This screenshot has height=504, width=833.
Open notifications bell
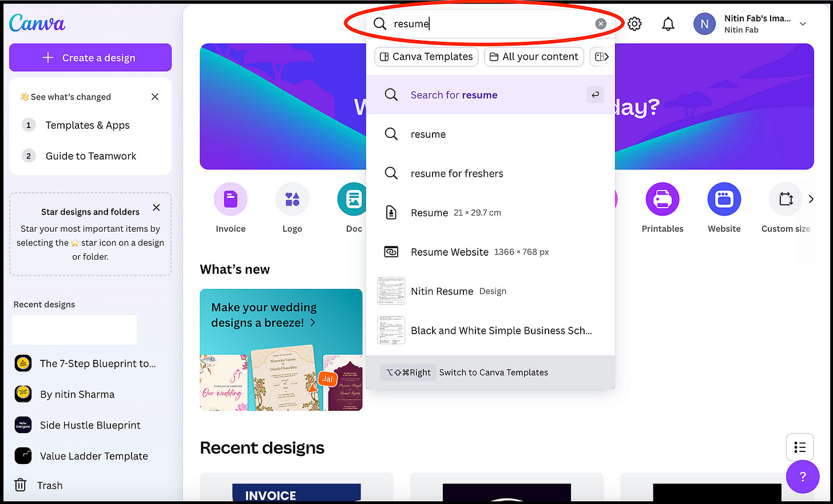click(x=668, y=24)
